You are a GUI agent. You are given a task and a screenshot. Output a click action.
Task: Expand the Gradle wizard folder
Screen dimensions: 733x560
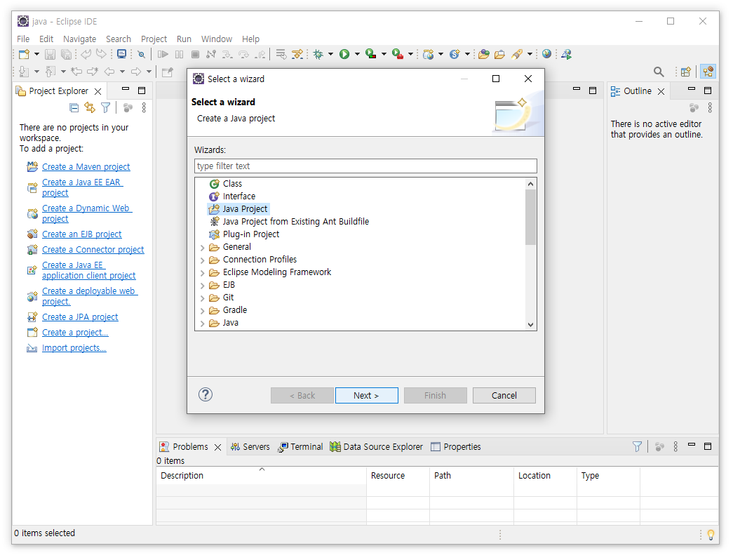tap(203, 311)
